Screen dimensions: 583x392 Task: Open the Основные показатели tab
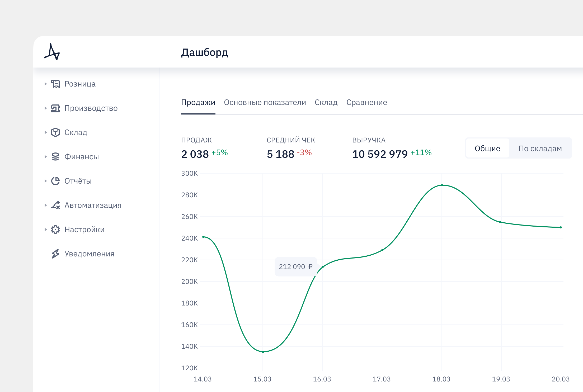coord(265,102)
